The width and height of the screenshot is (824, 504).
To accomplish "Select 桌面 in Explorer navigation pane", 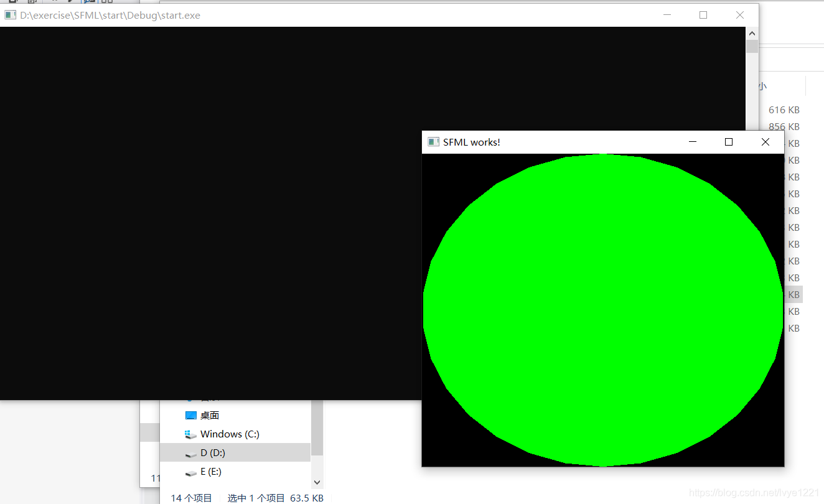I will point(235,416).
